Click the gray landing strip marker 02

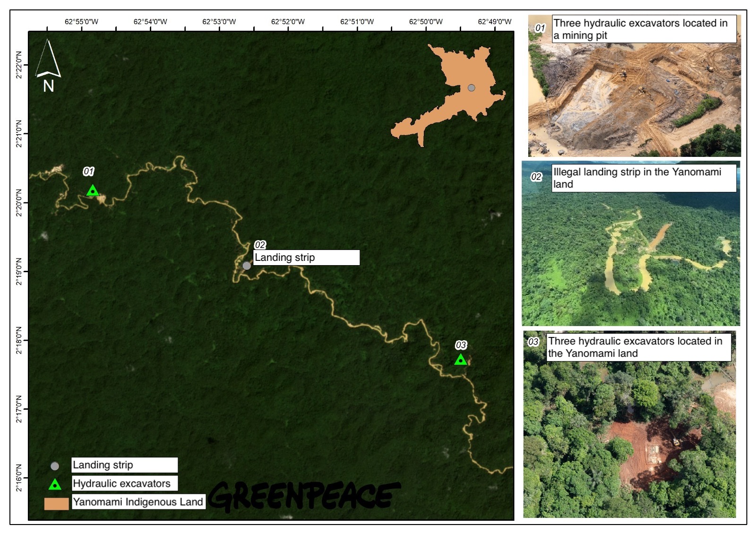247,266
